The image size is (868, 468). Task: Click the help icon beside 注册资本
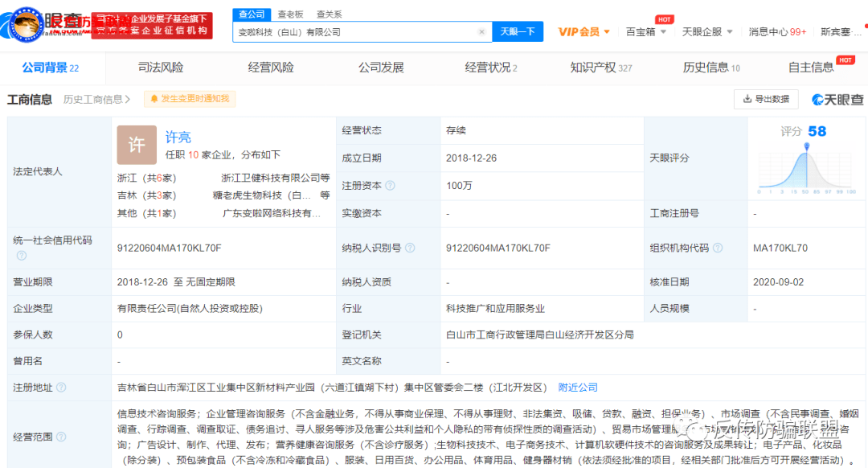(388, 186)
